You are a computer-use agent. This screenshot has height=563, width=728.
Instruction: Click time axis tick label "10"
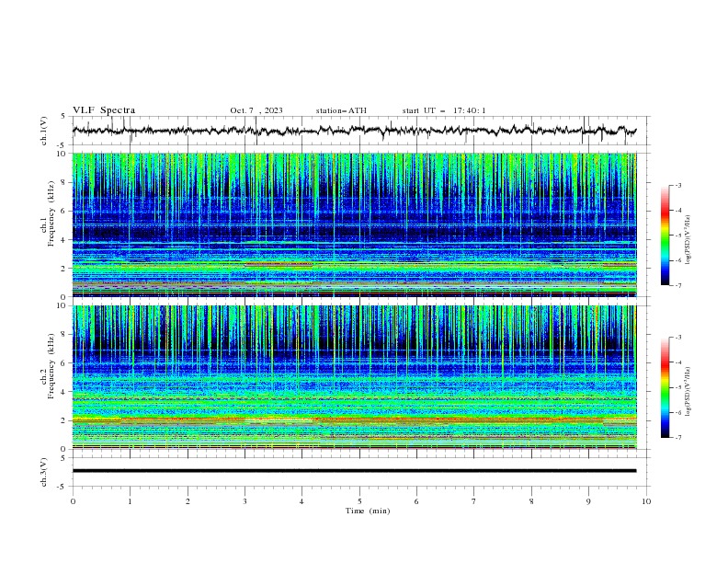pos(646,501)
